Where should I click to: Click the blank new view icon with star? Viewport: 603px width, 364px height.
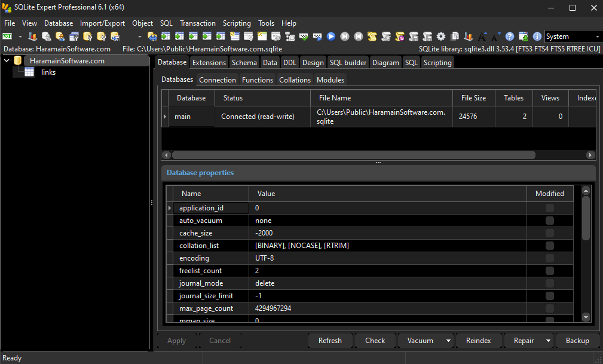[262, 36]
